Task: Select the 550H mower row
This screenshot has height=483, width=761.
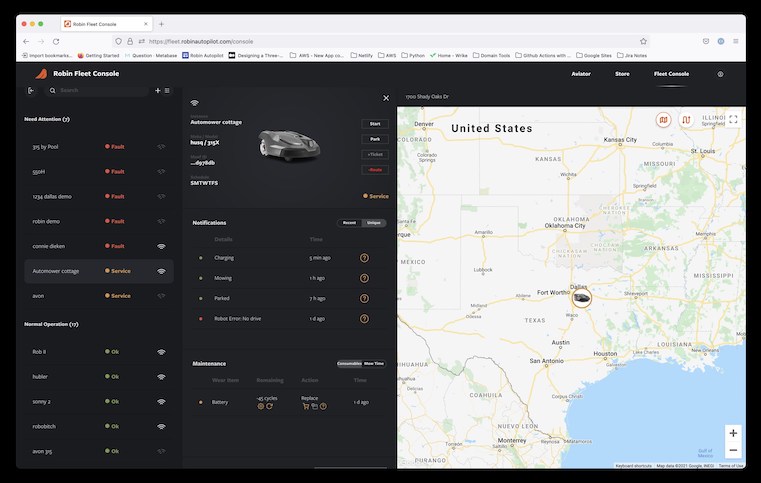Action: (x=99, y=171)
